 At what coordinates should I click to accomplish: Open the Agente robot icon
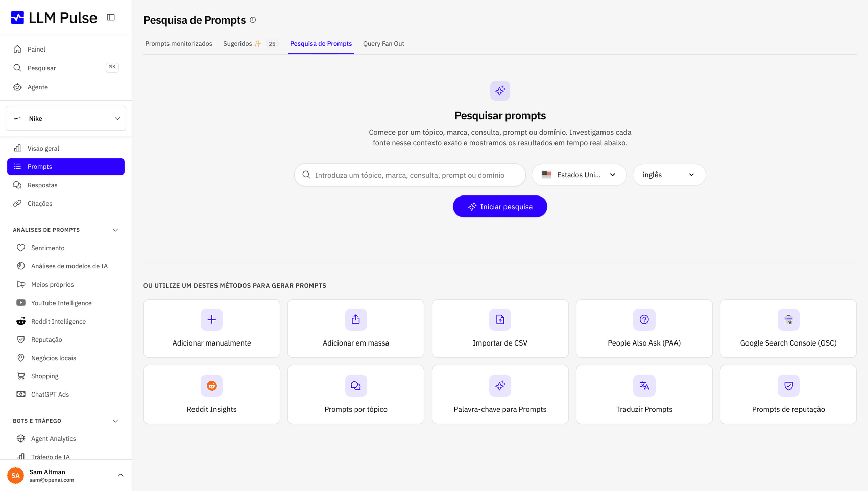pos(17,87)
